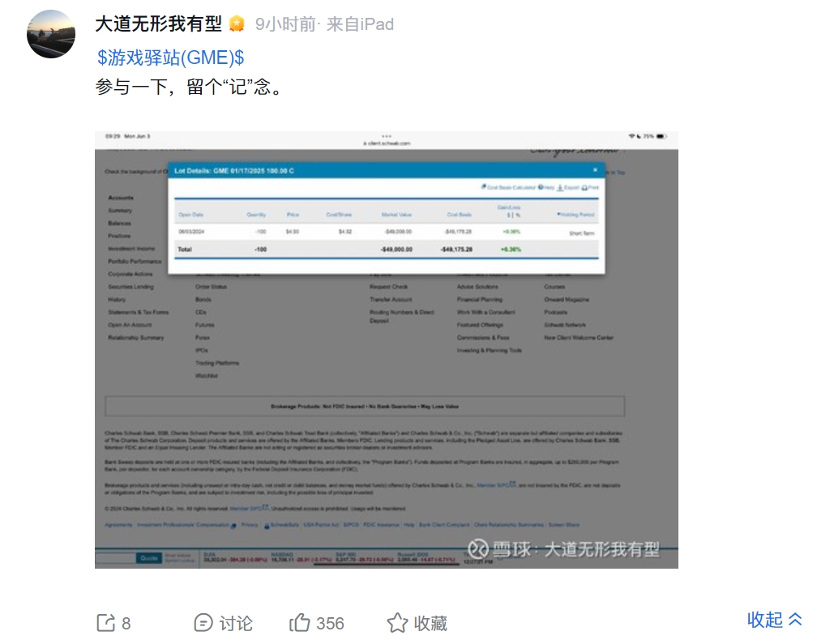Click the 356 likes count
This screenshot has height=644, width=817.
(x=331, y=623)
